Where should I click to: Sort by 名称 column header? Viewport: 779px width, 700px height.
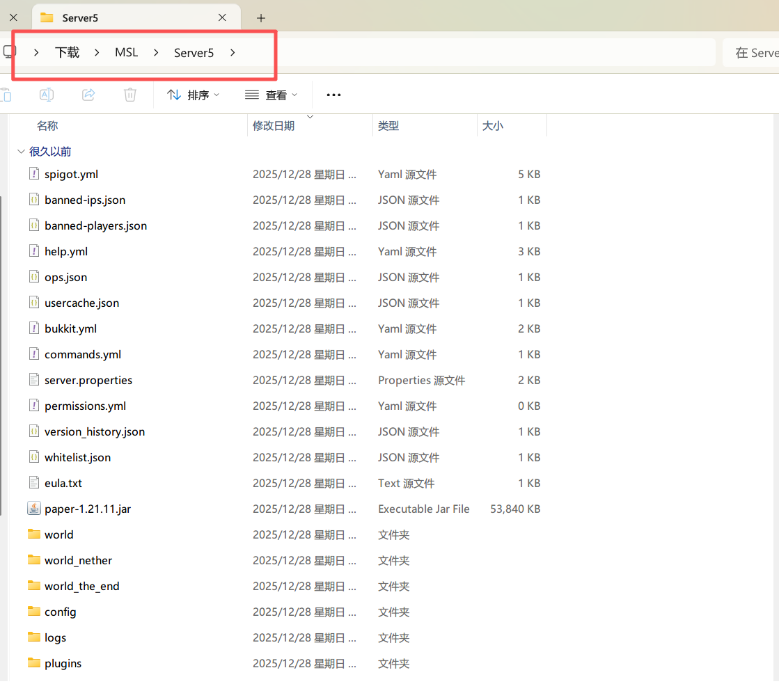coord(47,126)
